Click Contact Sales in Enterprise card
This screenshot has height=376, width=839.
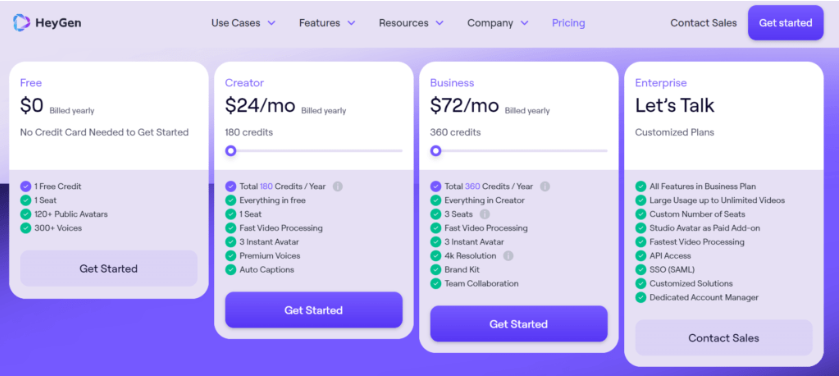click(723, 338)
